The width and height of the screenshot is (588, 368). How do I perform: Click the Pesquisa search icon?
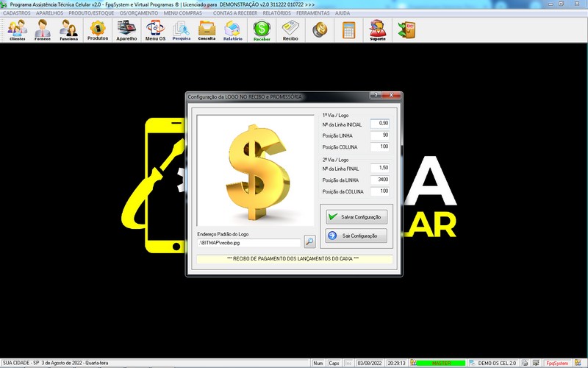tap(181, 30)
